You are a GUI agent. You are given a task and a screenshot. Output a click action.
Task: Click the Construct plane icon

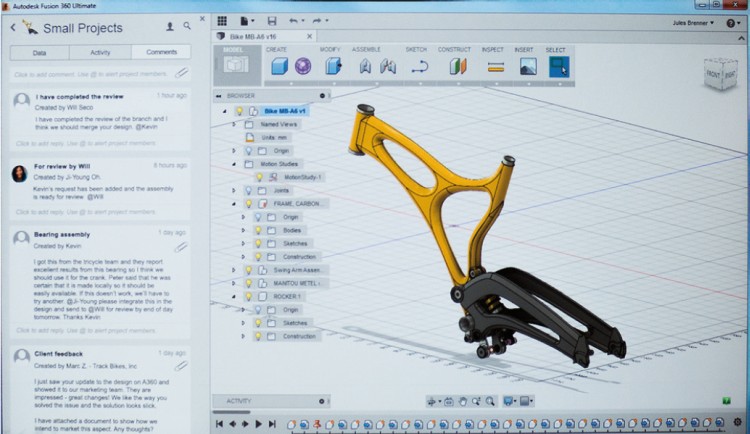457,67
